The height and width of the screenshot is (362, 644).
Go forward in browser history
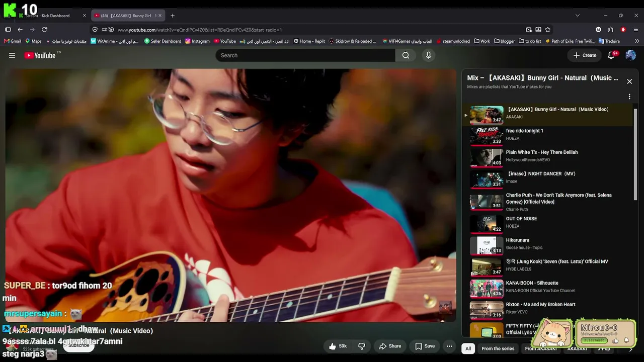(x=32, y=30)
